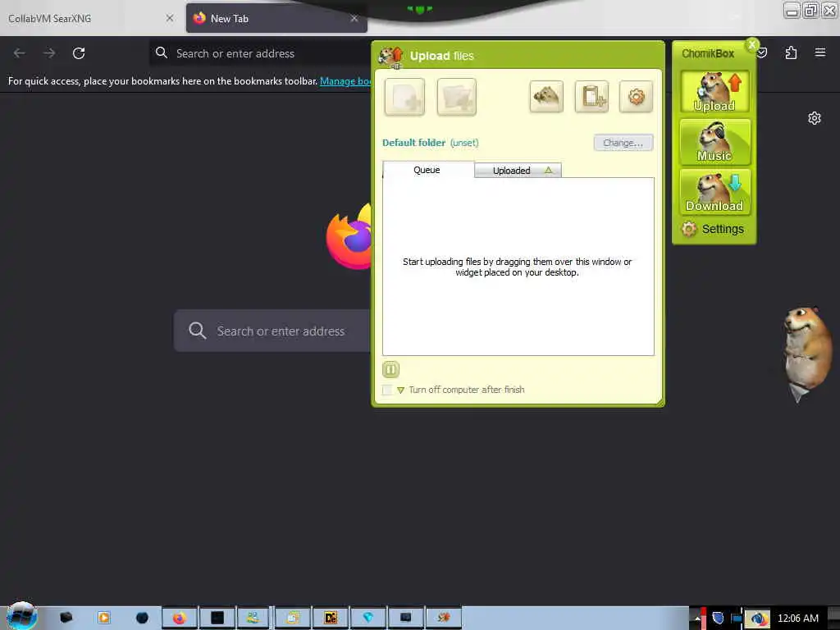Click the New Tab page search box

(x=272, y=331)
